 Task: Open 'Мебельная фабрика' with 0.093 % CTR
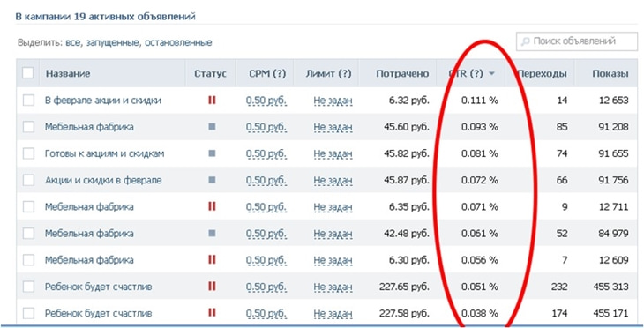pyautogui.click(x=89, y=127)
